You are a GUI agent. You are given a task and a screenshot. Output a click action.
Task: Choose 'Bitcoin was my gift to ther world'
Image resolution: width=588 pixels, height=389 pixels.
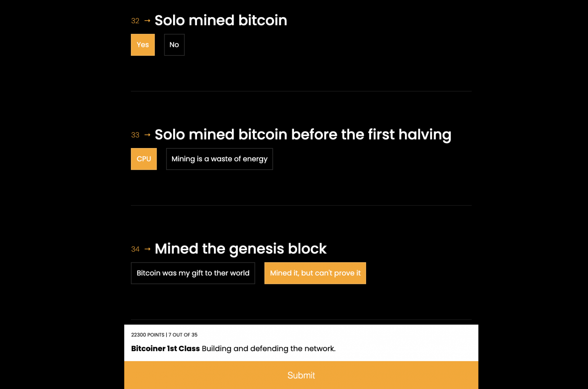[x=193, y=273]
